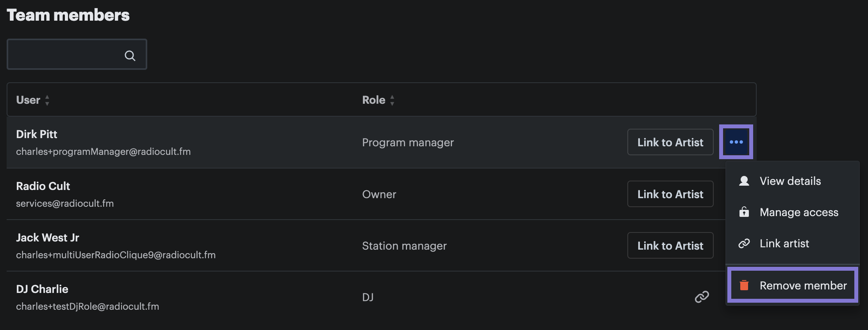Focus the team members search field
The image size is (868, 330).
[x=77, y=54]
